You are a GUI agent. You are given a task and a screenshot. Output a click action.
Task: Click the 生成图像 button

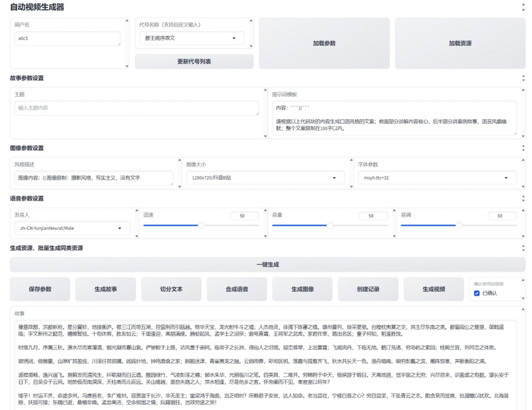pos(303,289)
